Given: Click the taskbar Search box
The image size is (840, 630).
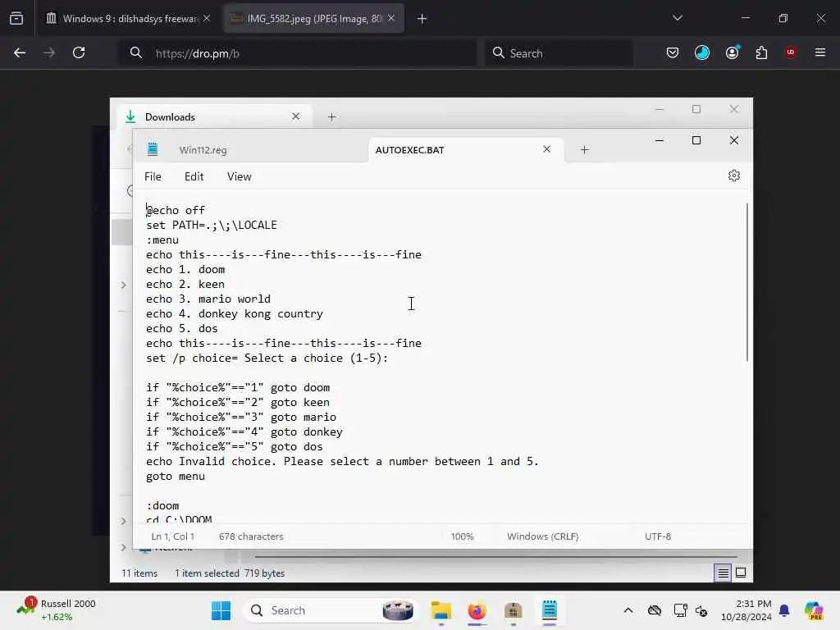Looking at the screenshot, I should 331,610.
